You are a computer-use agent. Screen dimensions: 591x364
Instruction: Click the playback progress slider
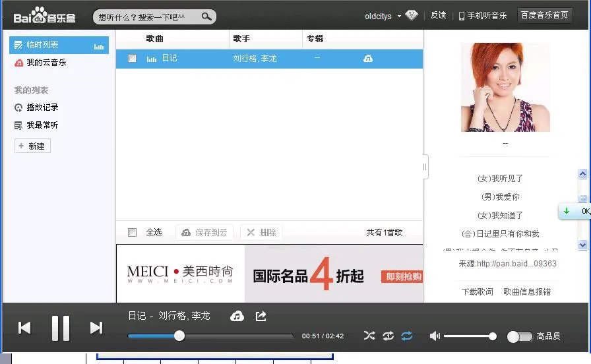pyautogui.click(x=210, y=336)
